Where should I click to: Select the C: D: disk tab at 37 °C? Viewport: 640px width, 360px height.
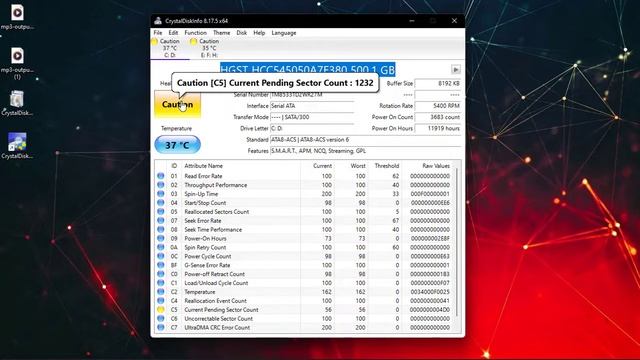point(170,48)
